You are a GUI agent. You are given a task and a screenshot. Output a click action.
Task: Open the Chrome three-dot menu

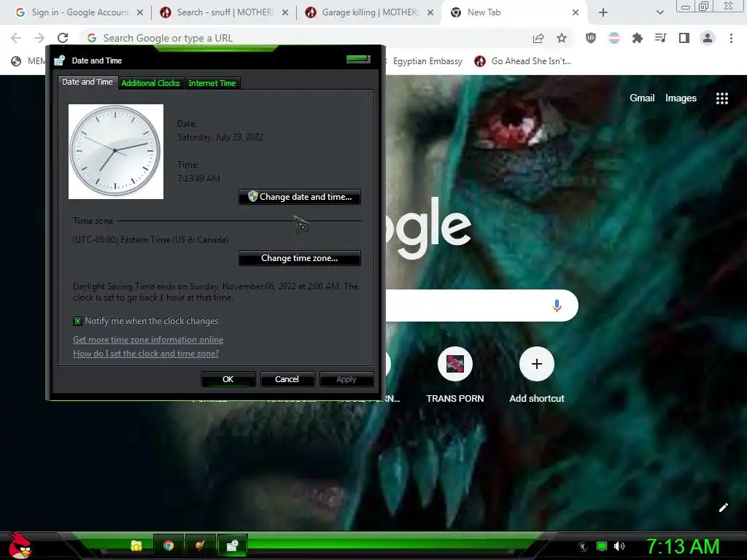[x=731, y=38]
